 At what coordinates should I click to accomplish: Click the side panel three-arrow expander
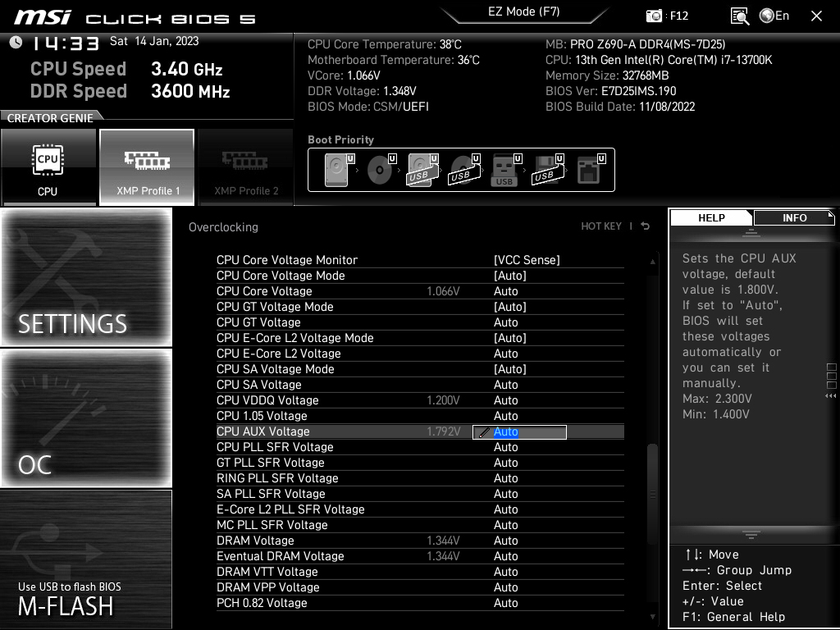[831, 396]
